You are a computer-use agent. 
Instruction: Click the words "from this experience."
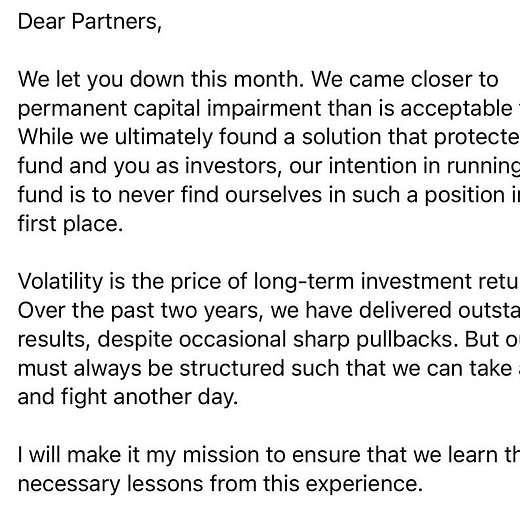(x=316, y=484)
